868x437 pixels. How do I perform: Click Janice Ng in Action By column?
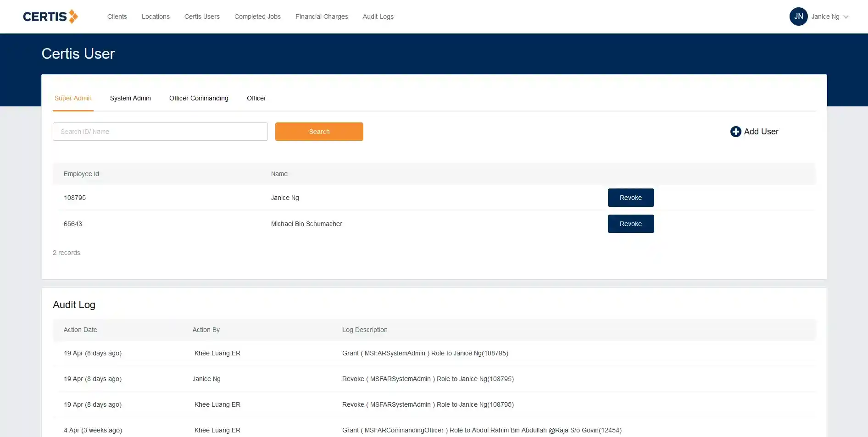click(x=206, y=379)
